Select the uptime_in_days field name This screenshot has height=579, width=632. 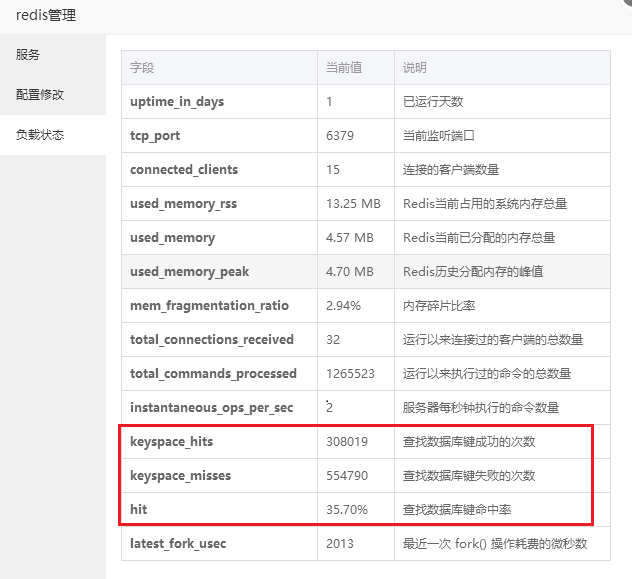[x=177, y=102]
